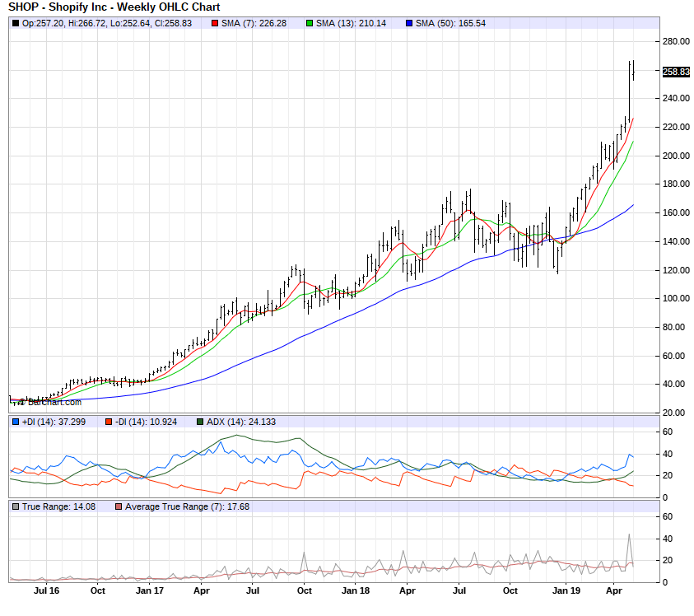Click the 'ADX (14): 24.133' legend text

click(241, 422)
